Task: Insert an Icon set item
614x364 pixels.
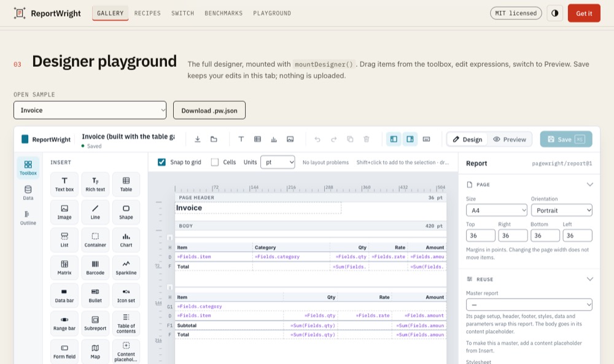Action: click(126, 295)
